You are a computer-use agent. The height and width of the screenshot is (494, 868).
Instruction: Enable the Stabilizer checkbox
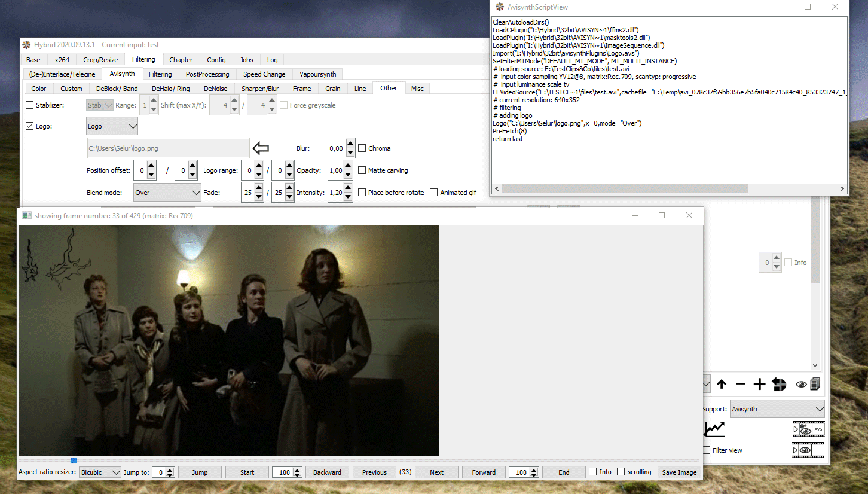[x=30, y=105]
